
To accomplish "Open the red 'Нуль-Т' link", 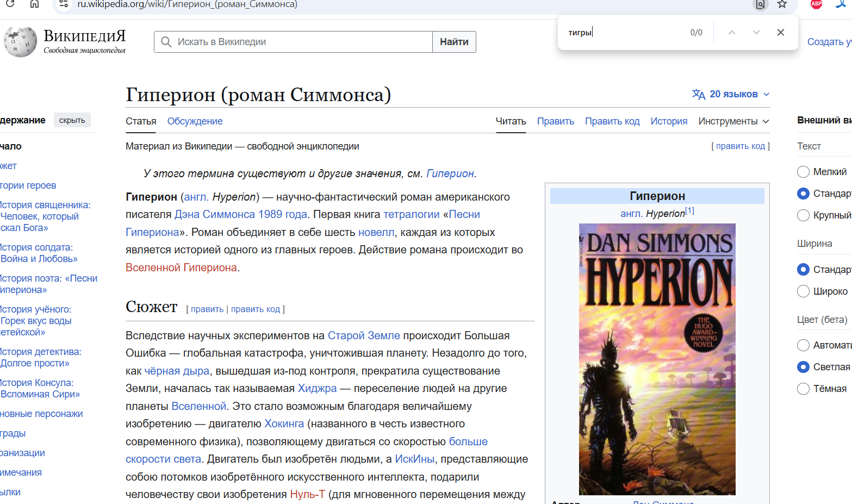I will [x=308, y=494].
